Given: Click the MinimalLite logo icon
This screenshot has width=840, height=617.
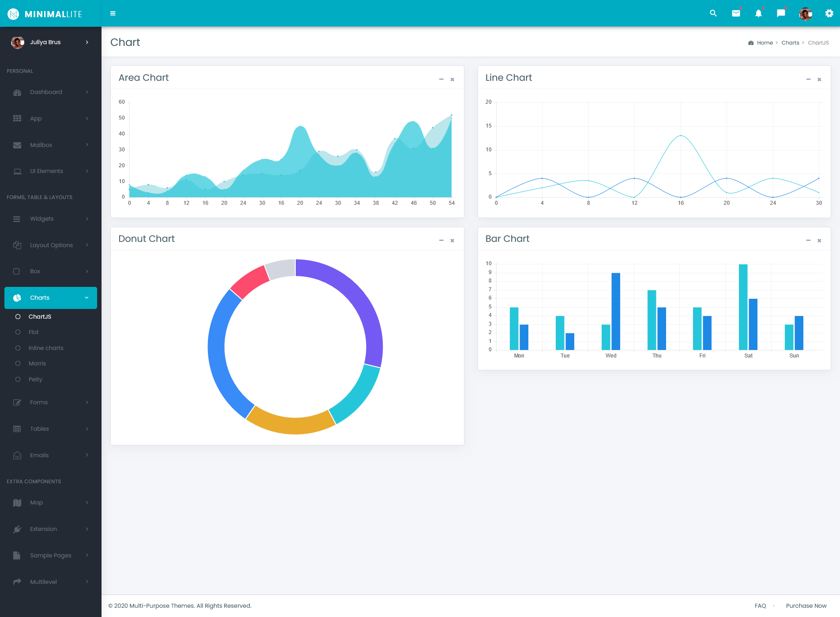Looking at the screenshot, I should pos(14,14).
